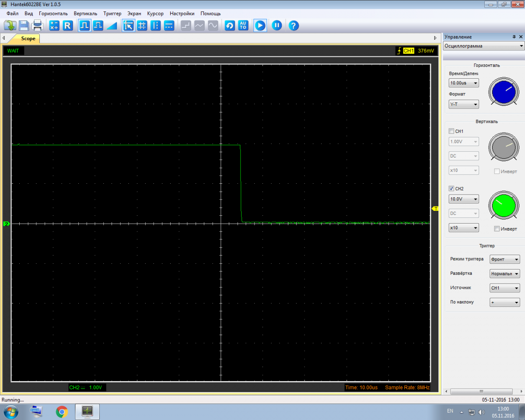Open the trigger Источник CH1 dropdown
Screen dimensions: 525x420
[x=505, y=288]
